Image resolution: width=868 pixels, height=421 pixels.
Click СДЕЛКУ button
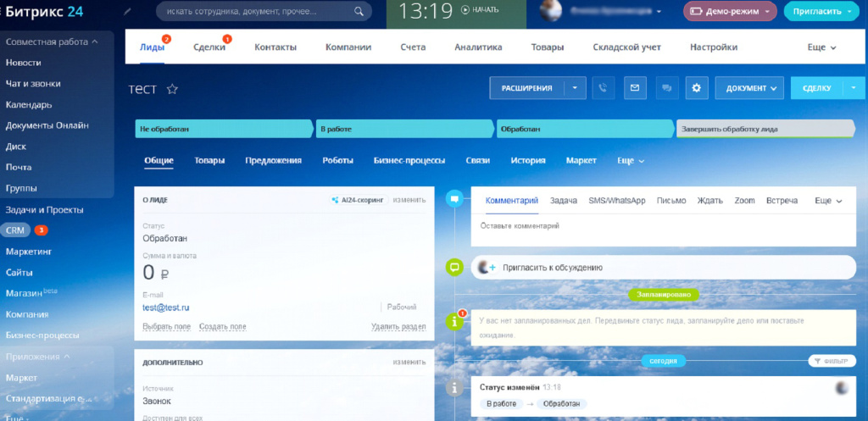click(x=816, y=88)
